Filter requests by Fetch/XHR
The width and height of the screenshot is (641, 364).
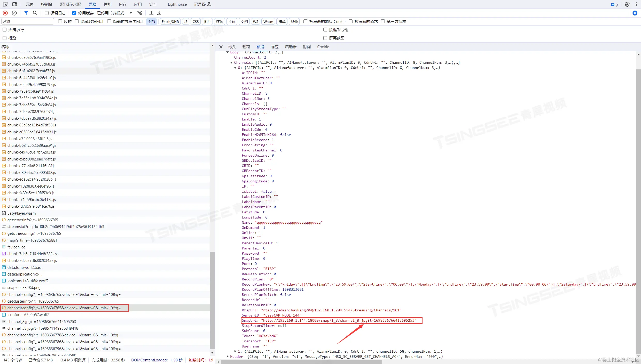(x=170, y=21)
